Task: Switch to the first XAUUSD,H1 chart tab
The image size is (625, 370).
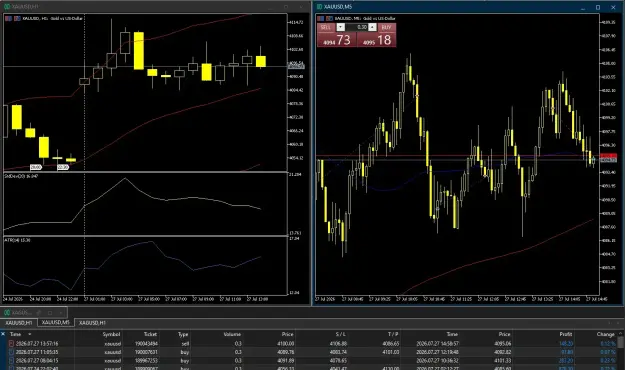Action: [19, 323]
